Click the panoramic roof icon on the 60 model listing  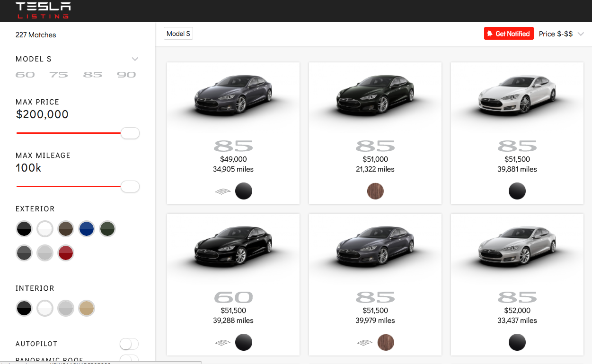(222, 342)
